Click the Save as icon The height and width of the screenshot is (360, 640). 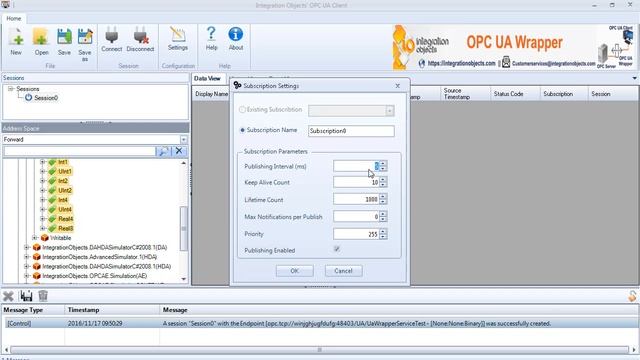pos(85,37)
